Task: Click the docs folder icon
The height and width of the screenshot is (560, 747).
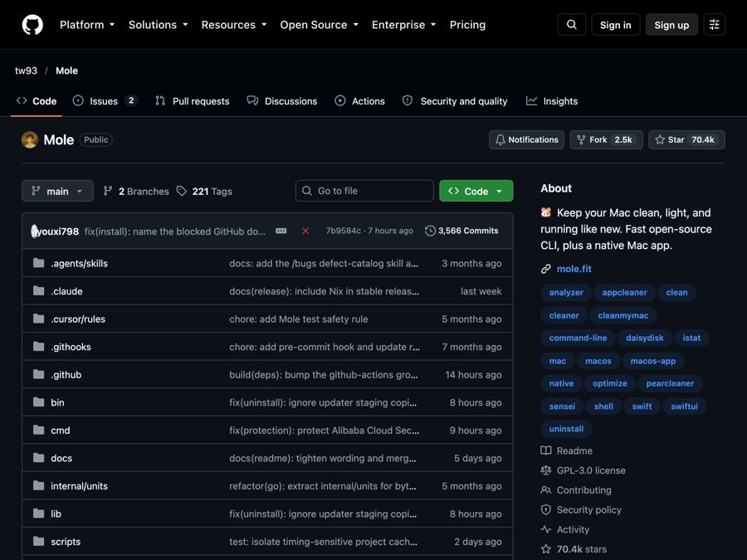Action: [38, 458]
